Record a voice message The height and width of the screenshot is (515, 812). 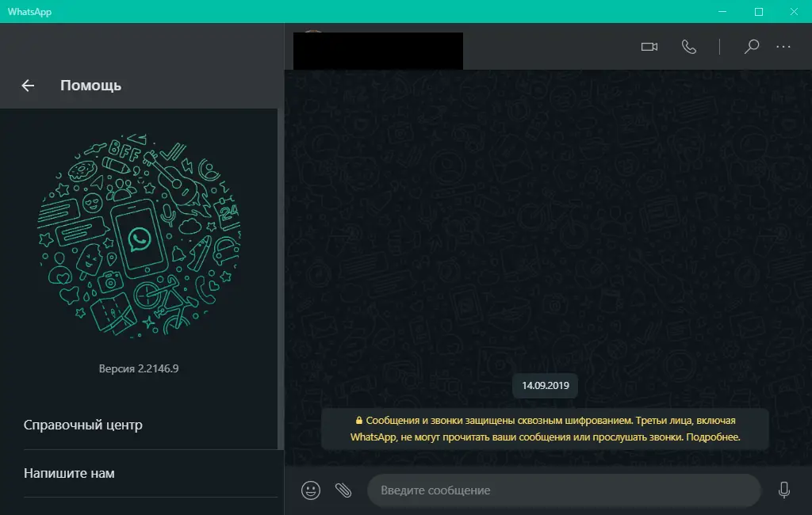pos(783,490)
